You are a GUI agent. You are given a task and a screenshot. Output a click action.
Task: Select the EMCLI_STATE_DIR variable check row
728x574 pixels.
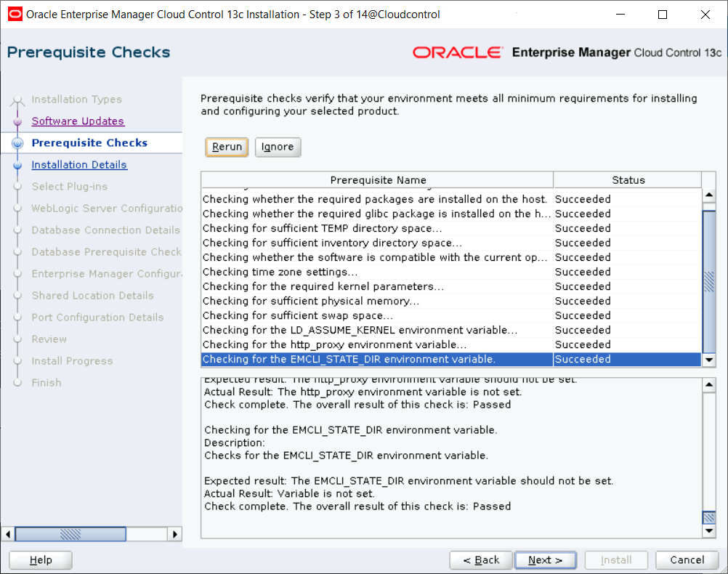click(x=450, y=359)
